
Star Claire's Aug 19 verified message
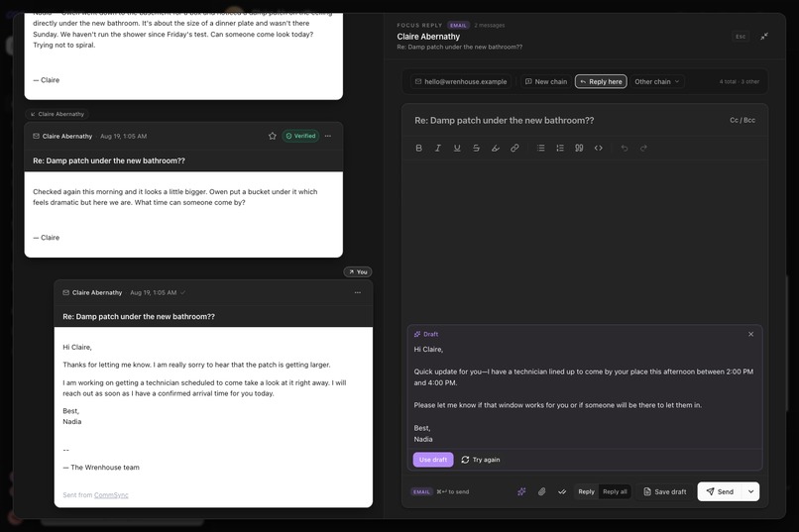(x=272, y=136)
